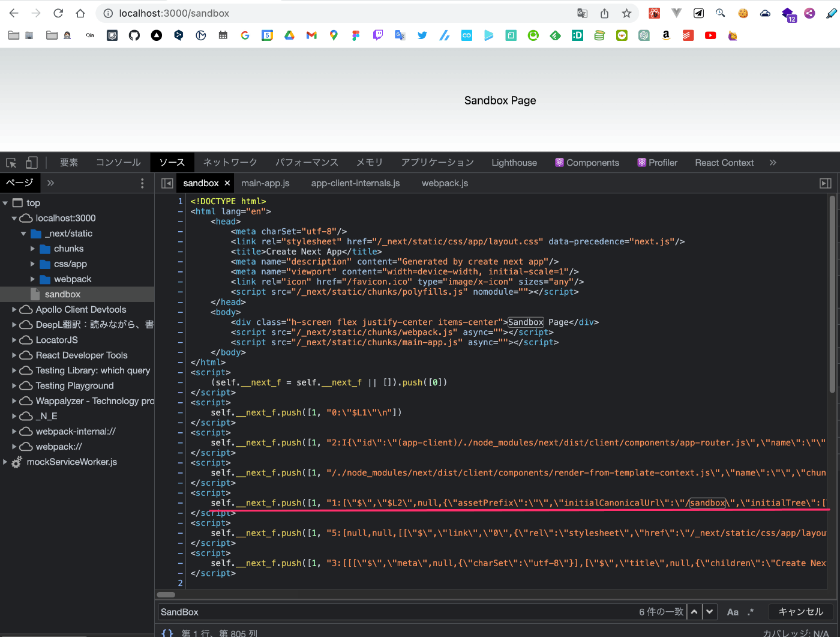Click the vertical scrollbar of code editor
This screenshot has width=840, height=637.
pyautogui.click(x=832, y=294)
